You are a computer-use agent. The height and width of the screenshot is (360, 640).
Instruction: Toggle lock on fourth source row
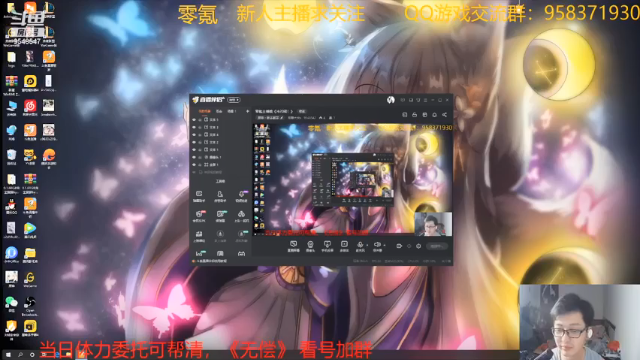[x=200, y=142]
